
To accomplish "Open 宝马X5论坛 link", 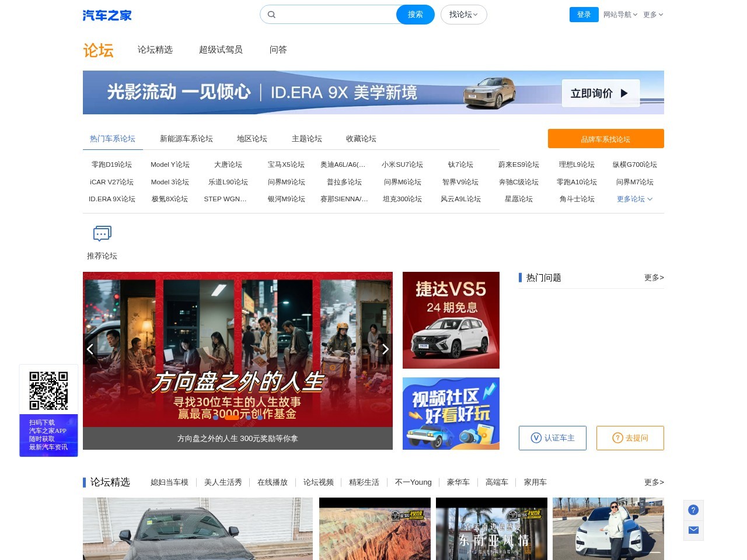I will [x=286, y=164].
